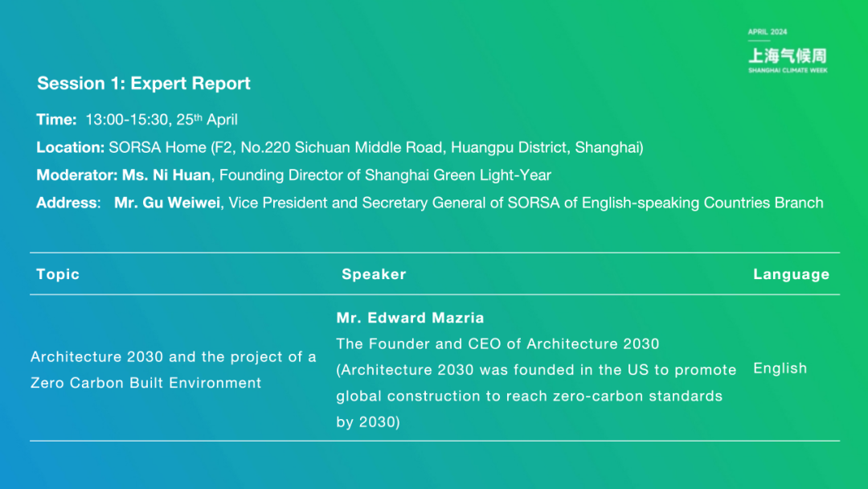Click 'The Founder and CEO of Architecture 2030'
The width and height of the screenshot is (868, 489).
pos(497,344)
